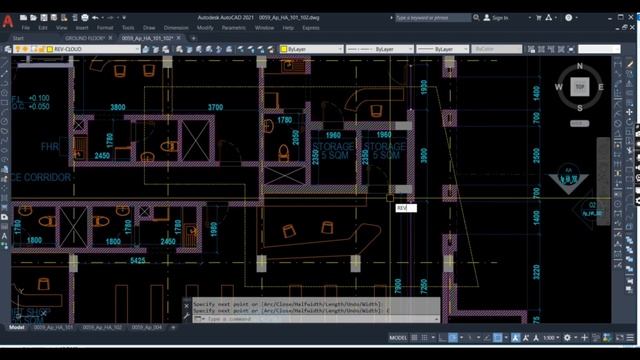
Task: Expand the solid ByLayer lineweight dropdown
Action: pyautogui.click(x=465, y=49)
